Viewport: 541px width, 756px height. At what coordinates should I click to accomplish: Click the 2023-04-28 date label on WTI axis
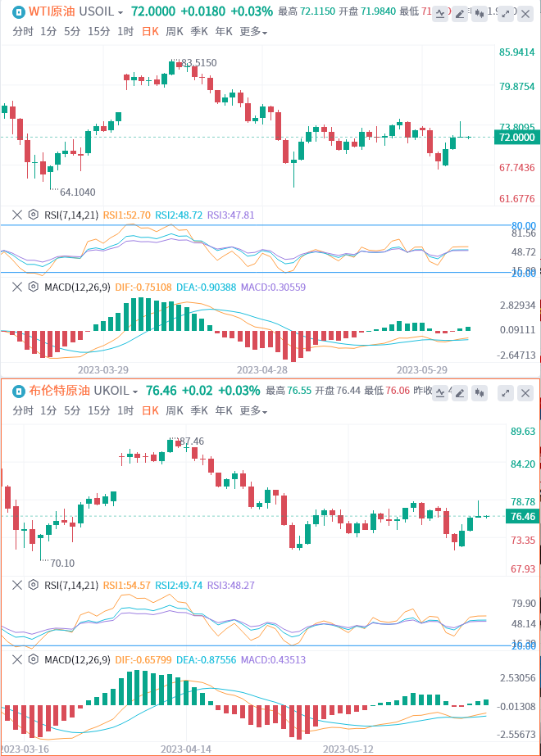point(262,369)
